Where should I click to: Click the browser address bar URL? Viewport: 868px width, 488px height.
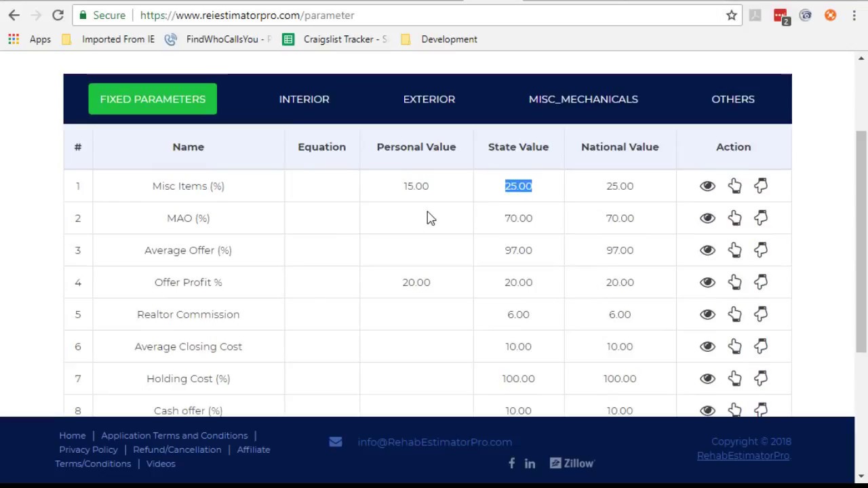click(x=247, y=15)
